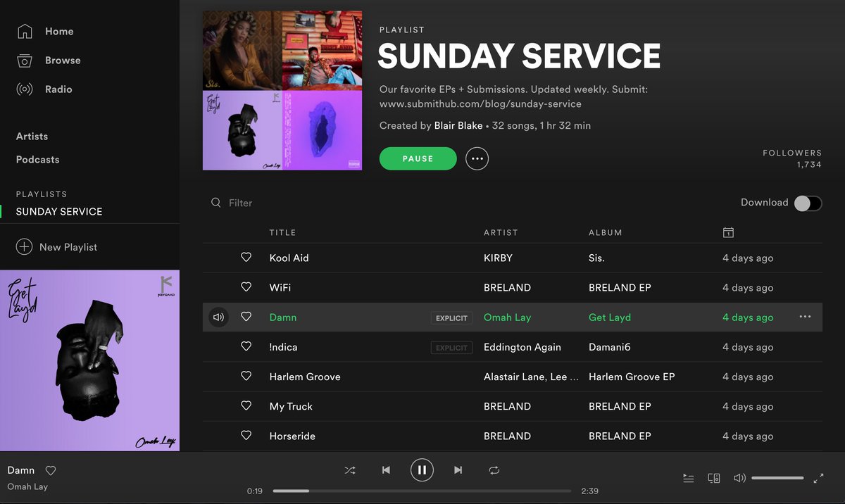Click the EXPLICIT tag on Damn
The image size is (845, 504).
point(451,318)
